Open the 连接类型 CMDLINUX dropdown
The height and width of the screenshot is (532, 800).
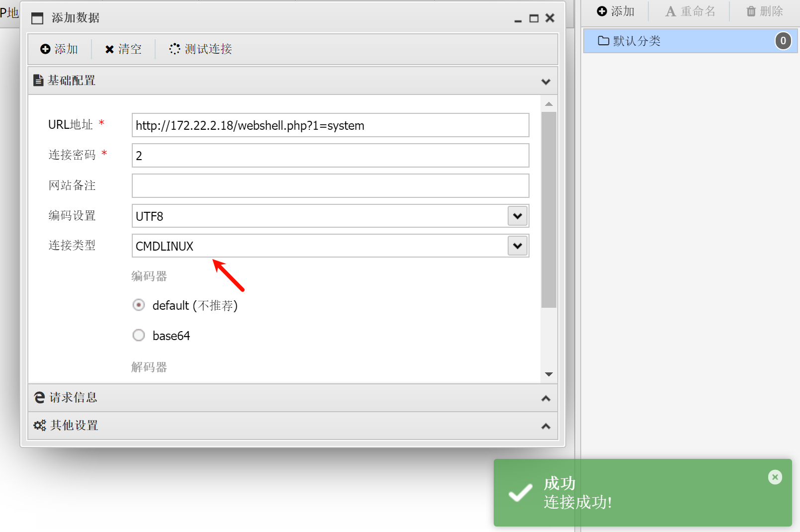(518, 246)
